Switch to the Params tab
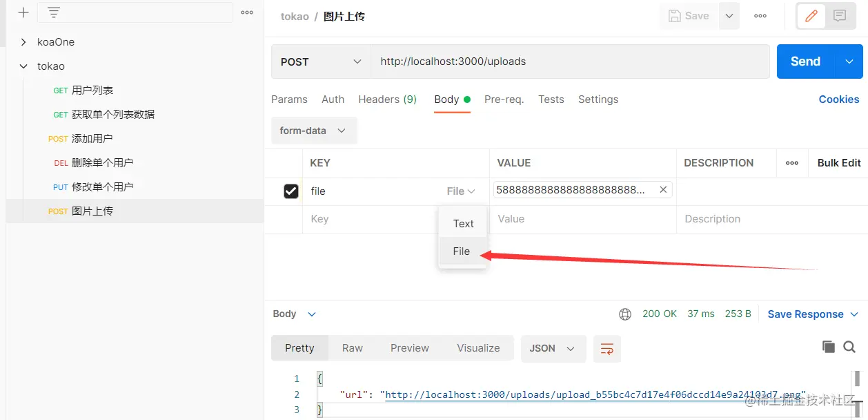This screenshot has width=868, height=420. point(289,99)
